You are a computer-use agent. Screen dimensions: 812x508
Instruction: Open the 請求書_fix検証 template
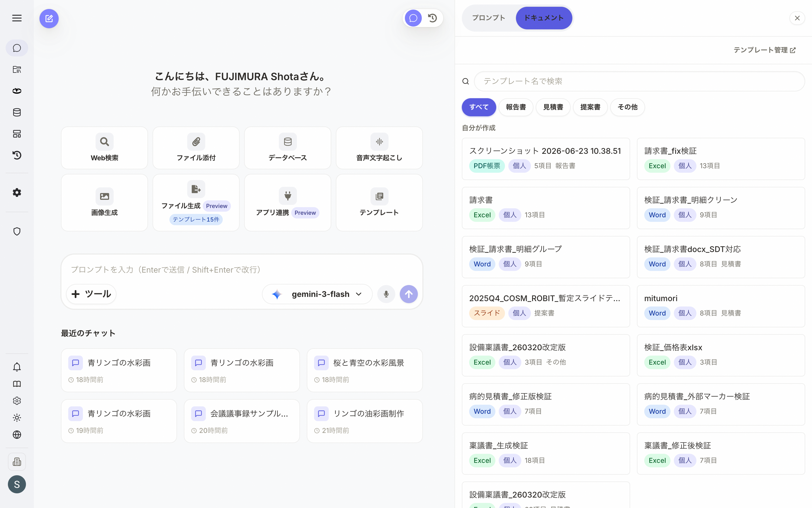click(x=721, y=159)
